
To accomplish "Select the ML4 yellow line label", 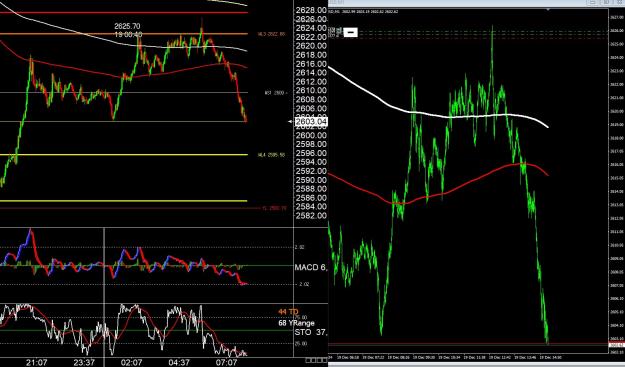I will pos(271,155).
